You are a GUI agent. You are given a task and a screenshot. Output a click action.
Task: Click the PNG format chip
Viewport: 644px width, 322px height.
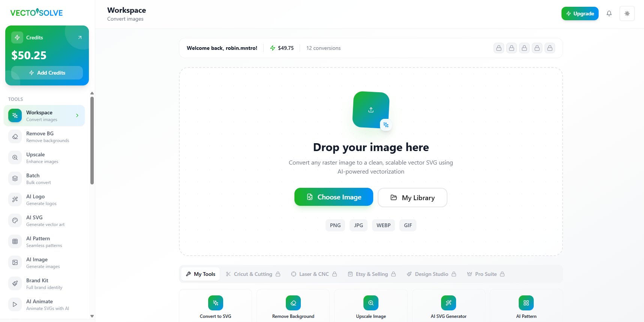(x=335, y=225)
